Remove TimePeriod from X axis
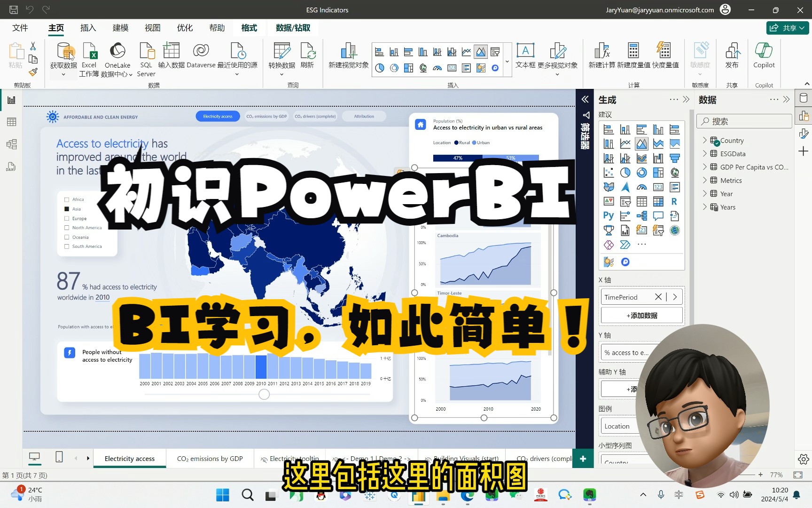This screenshot has height=508, width=812. pos(658,297)
